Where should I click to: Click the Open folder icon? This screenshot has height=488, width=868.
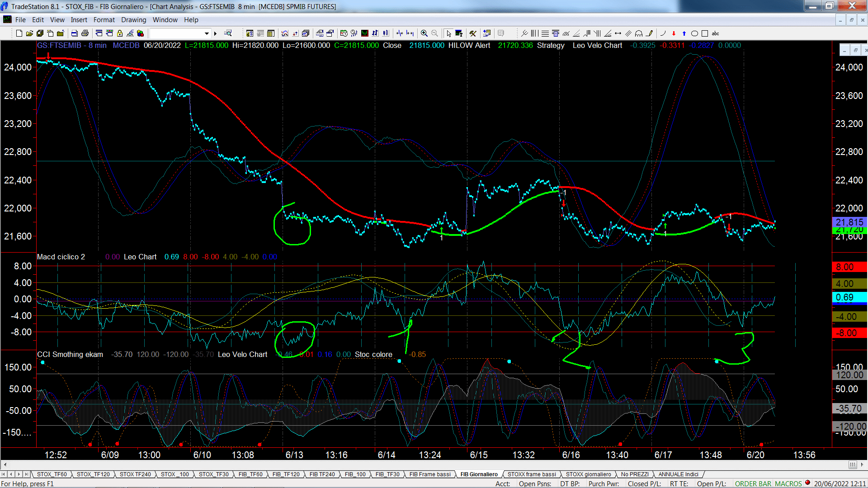coord(29,33)
